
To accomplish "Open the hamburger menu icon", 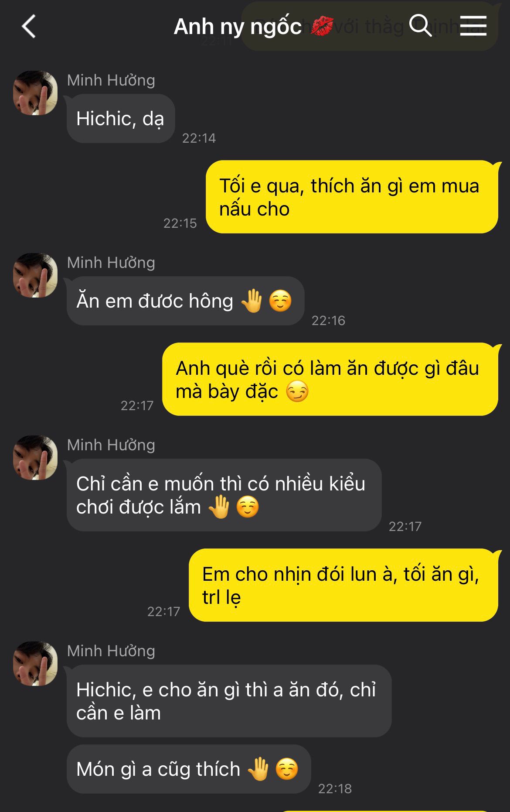I will click(473, 26).
